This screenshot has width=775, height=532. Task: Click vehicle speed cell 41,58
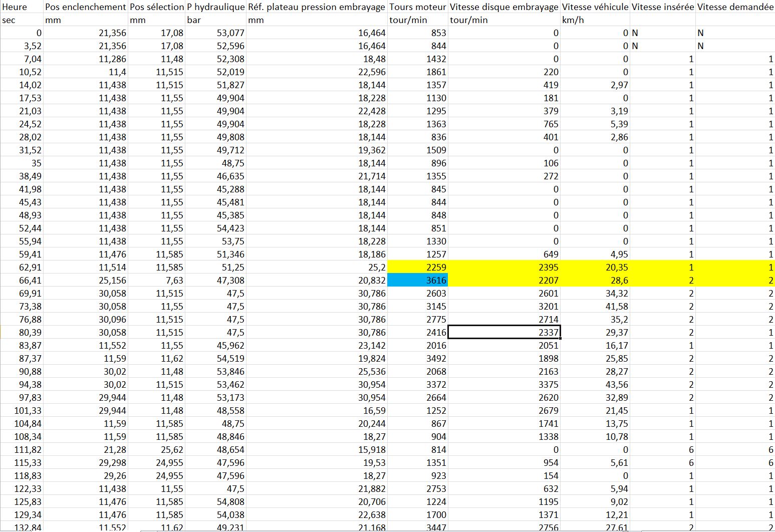tap(595, 306)
